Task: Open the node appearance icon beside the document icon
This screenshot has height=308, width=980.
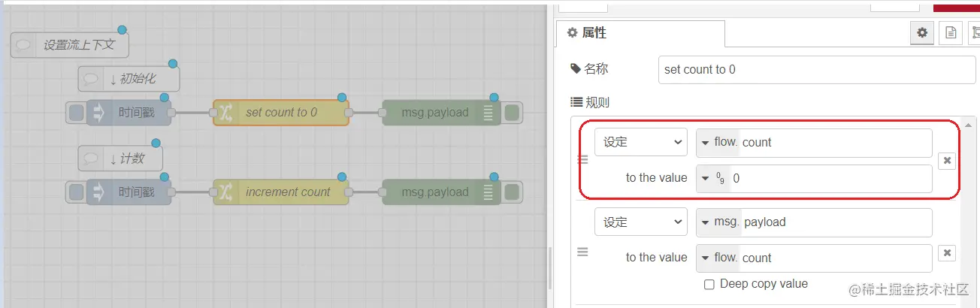Action: pyautogui.click(x=974, y=32)
